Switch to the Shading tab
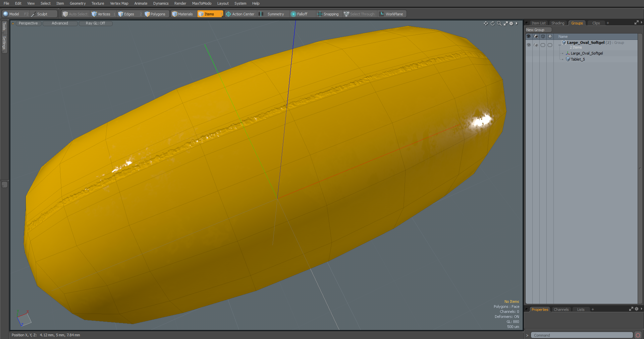644x339 pixels. click(558, 23)
